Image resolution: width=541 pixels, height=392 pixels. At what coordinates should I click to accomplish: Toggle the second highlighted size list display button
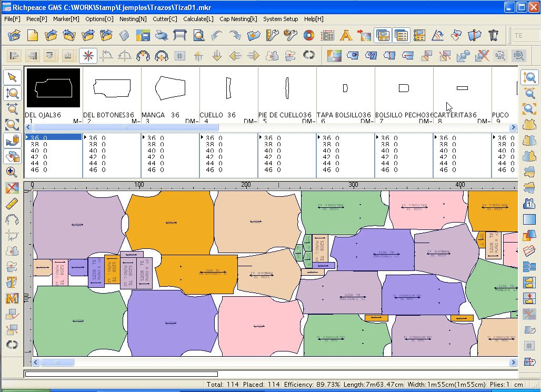[401, 36]
